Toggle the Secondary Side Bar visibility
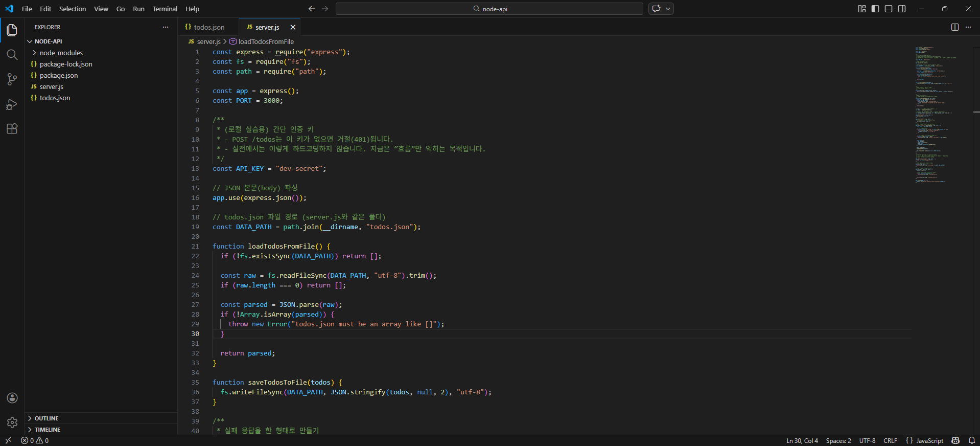 point(902,9)
